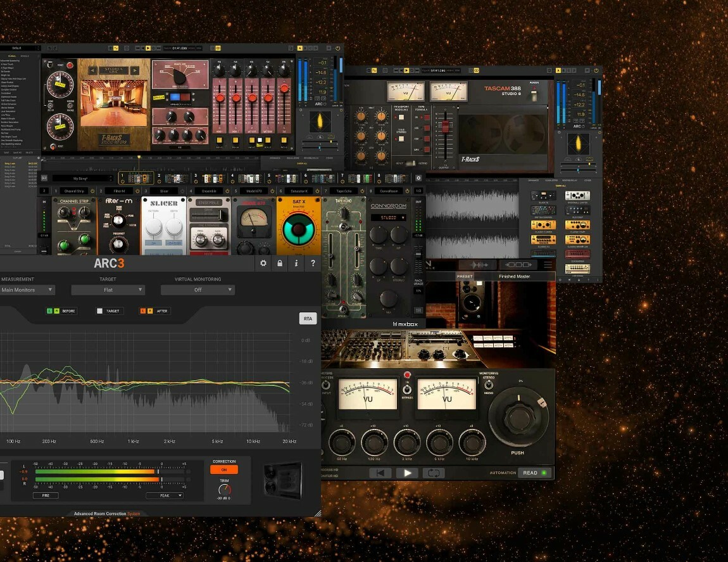
Task: Click the ARC3 help question mark
Action: [x=313, y=264]
